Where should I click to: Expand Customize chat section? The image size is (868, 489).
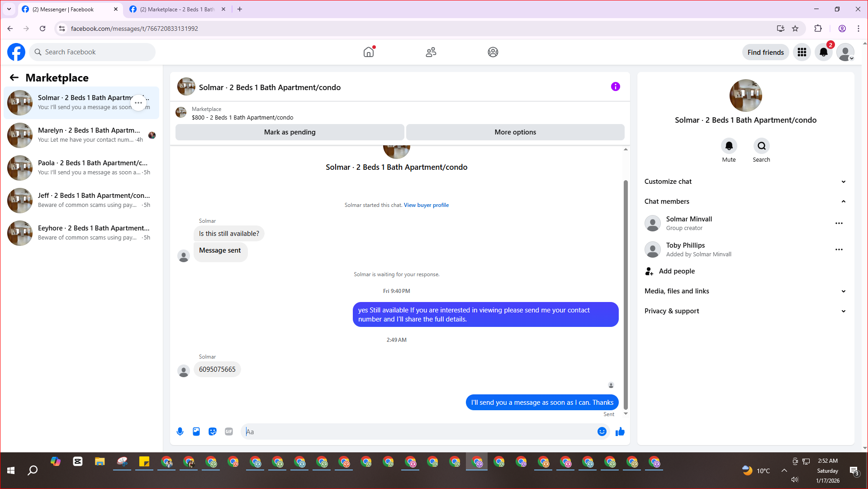point(745,182)
